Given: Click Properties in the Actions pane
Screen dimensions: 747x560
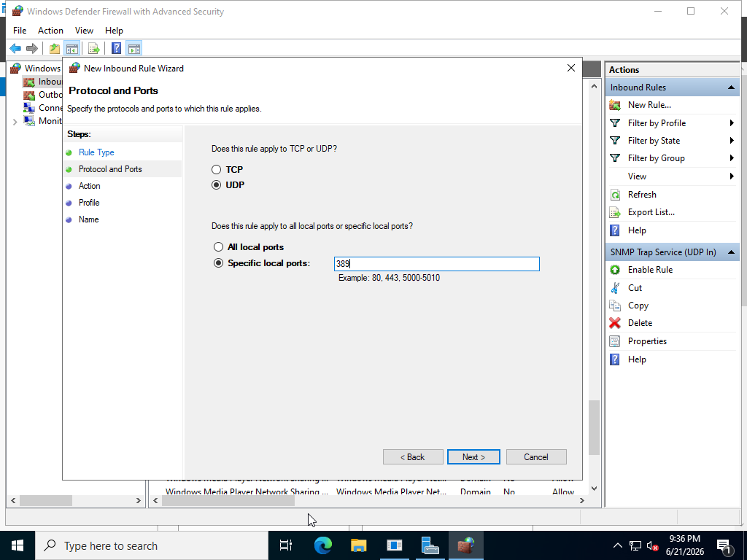Looking at the screenshot, I should (648, 341).
